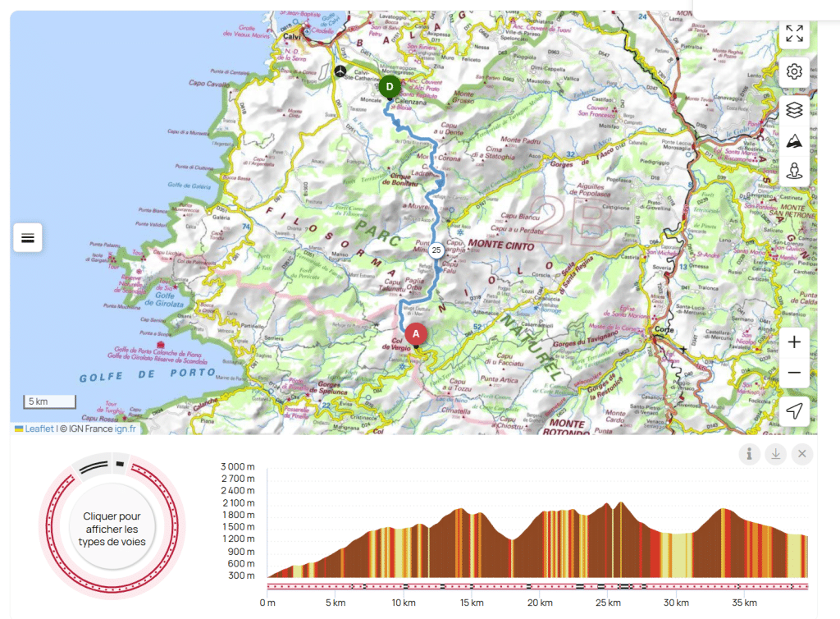Click the Col de Vergio label
The width and height of the screenshot is (840, 619).
point(396,344)
